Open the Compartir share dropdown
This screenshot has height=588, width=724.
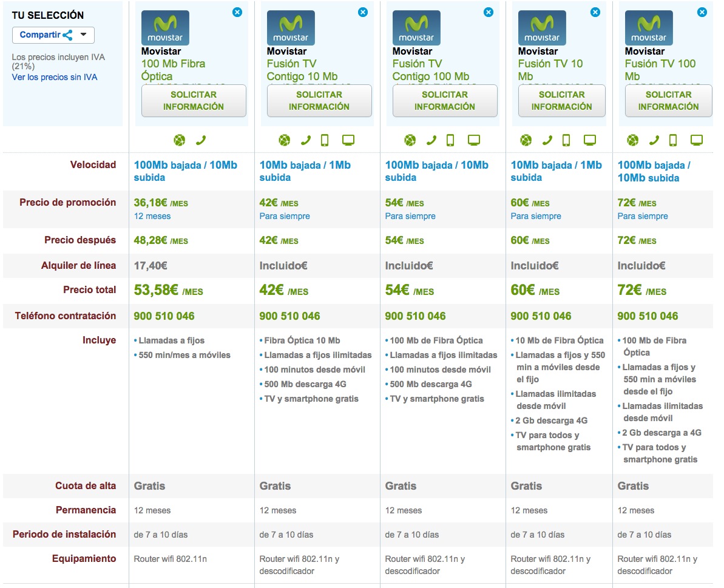pos(53,35)
